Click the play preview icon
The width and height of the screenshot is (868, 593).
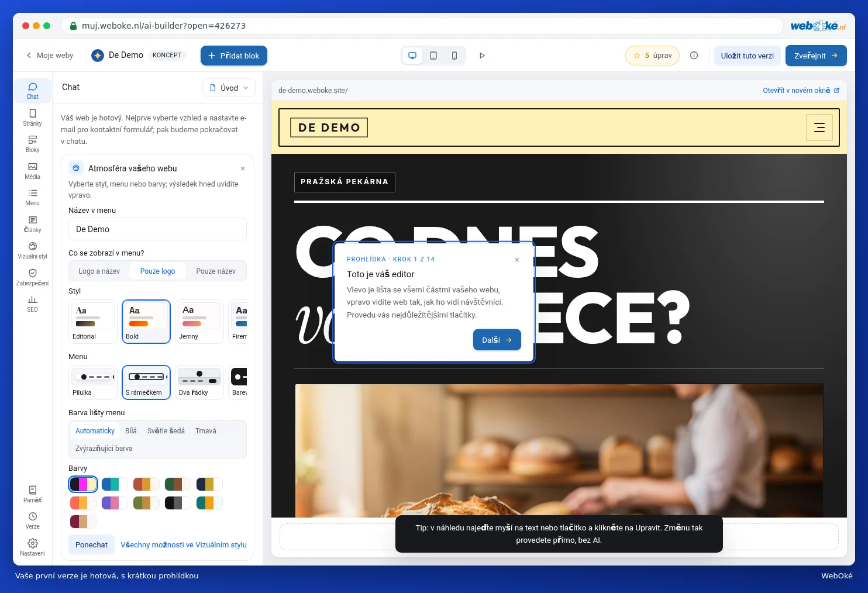(x=482, y=56)
